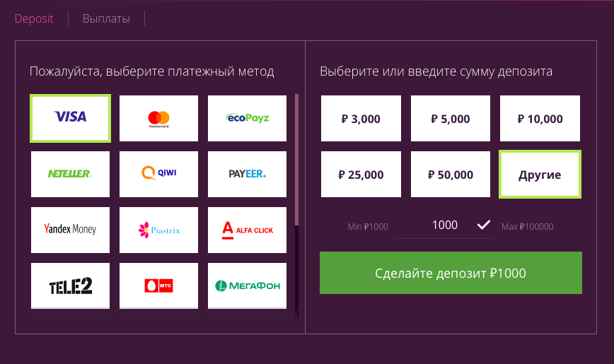Open the Выплаты tab

point(106,18)
